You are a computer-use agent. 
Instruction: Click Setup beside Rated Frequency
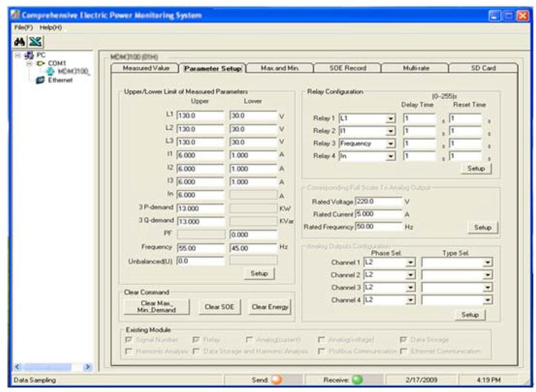pos(483,228)
